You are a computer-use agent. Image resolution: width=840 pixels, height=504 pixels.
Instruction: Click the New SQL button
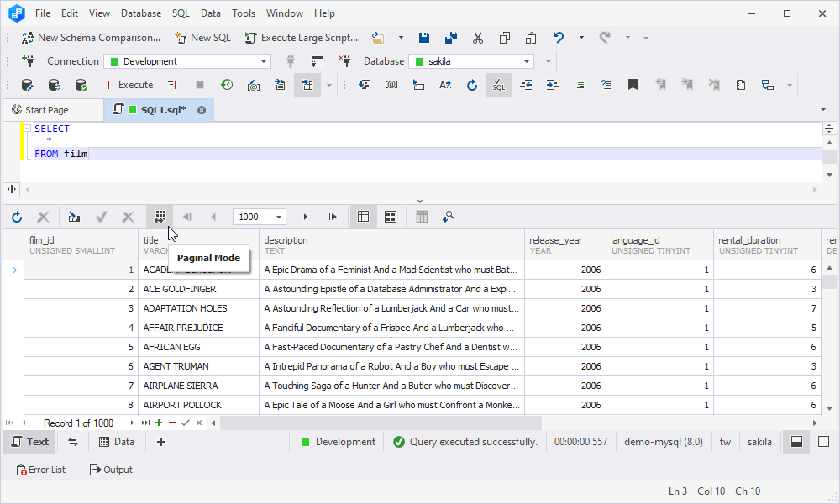pyautogui.click(x=202, y=38)
